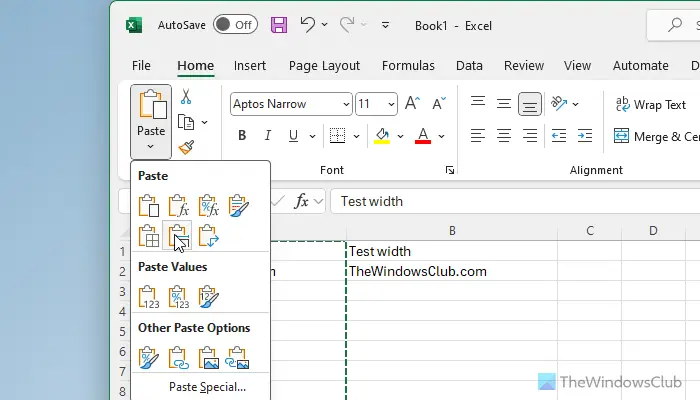Decrease cell indent
The width and height of the screenshot is (700, 400).
(x=559, y=135)
